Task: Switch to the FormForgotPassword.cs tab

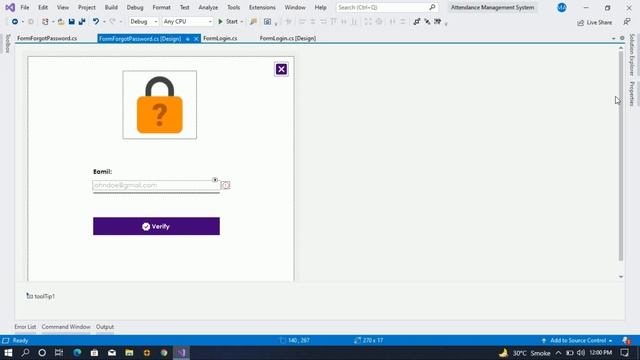Action: 47,38
